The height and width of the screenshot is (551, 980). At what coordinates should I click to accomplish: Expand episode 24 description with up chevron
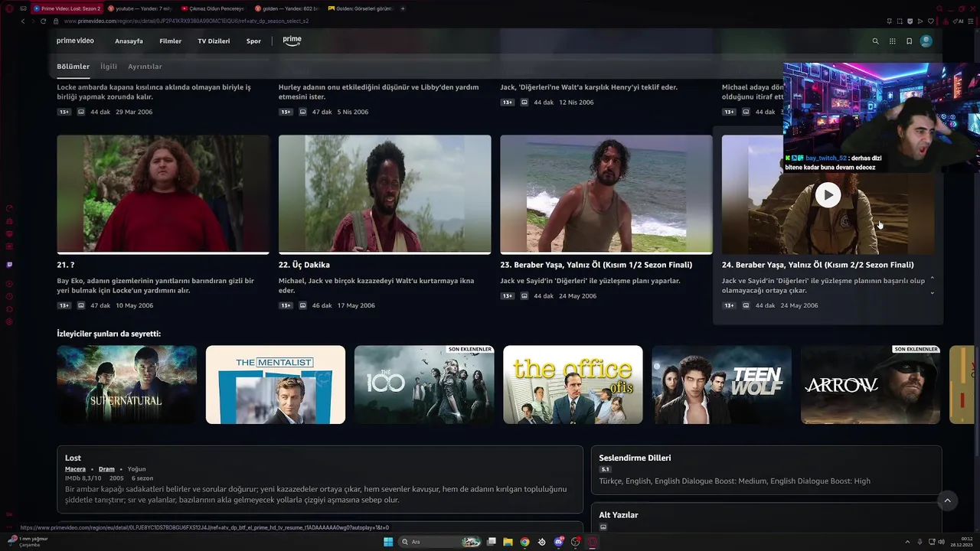932,279
